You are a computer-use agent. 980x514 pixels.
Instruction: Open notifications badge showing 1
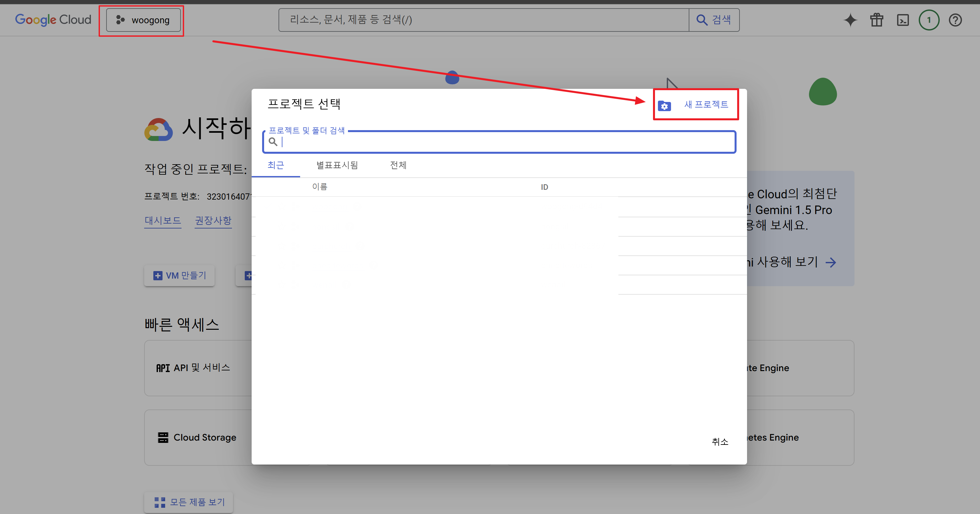coord(929,20)
